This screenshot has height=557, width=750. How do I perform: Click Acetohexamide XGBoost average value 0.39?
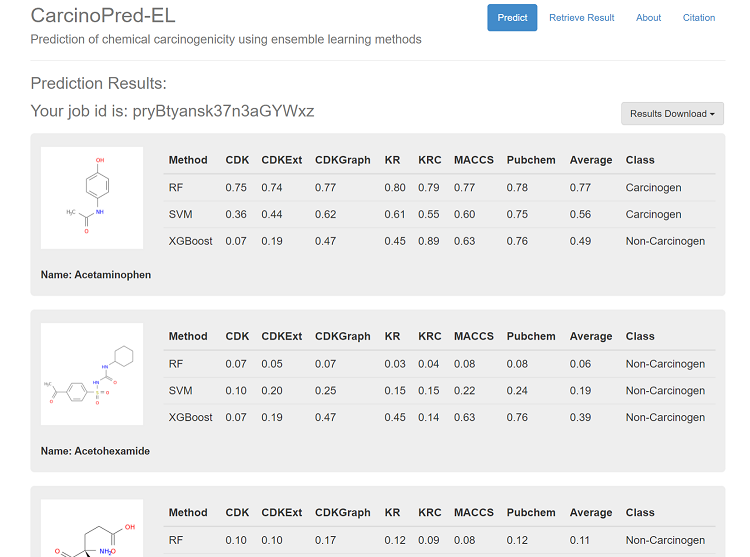tap(580, 417)
